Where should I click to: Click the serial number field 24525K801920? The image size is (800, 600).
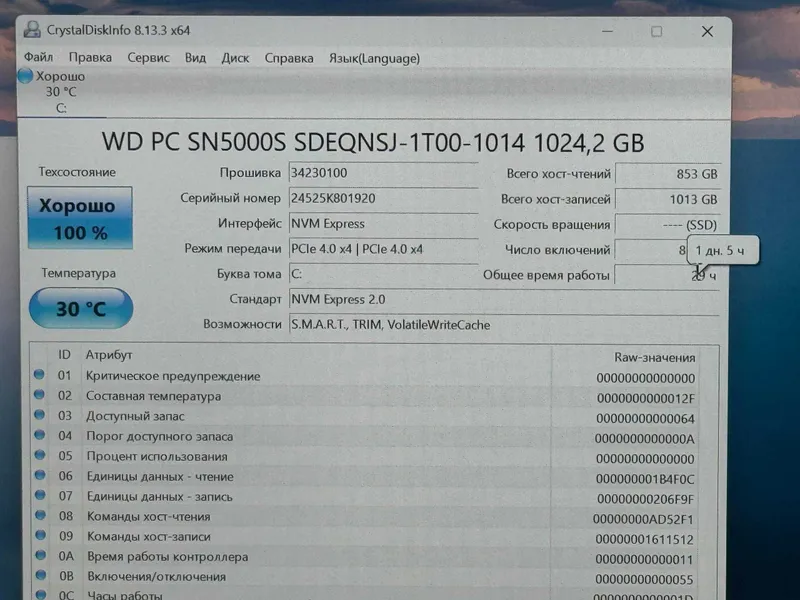pyautogui.click(x=384, y=198)
